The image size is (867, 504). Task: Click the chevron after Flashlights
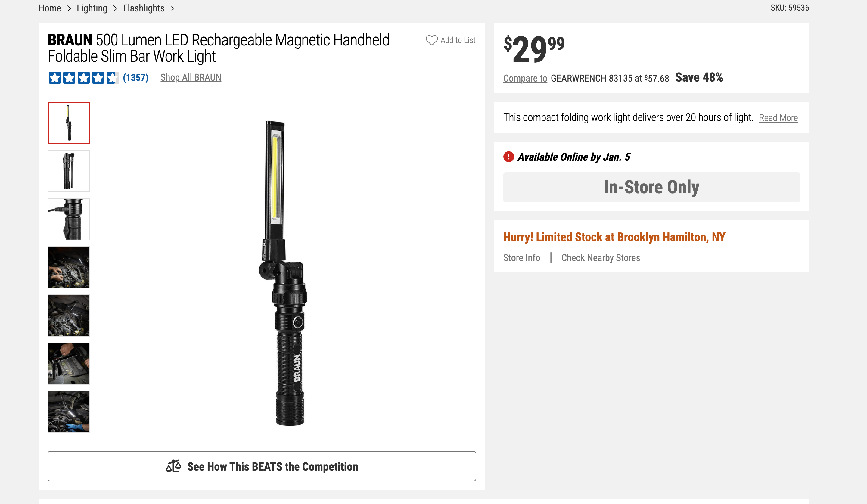(x=173, y=8)
